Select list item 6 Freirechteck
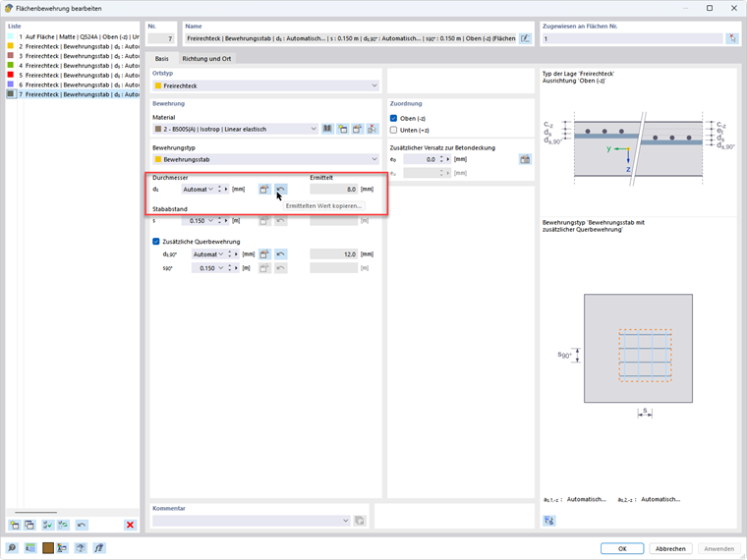 point(73,84)
